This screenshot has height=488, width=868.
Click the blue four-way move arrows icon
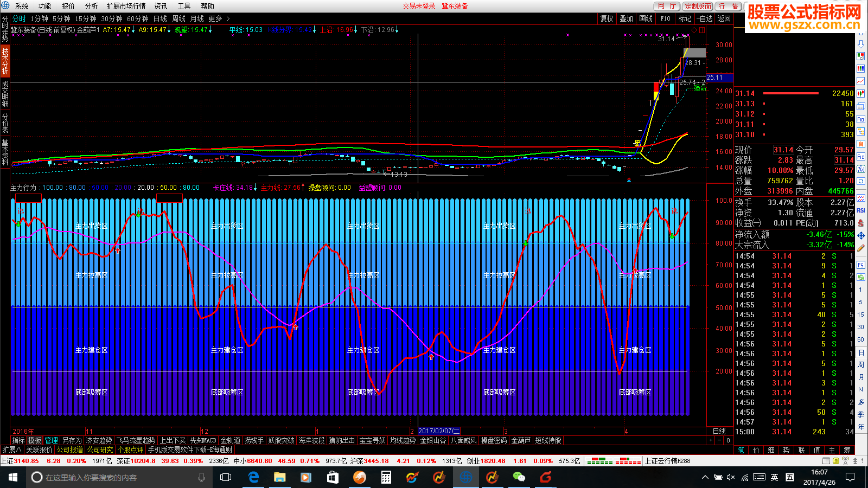click(861, 235)
